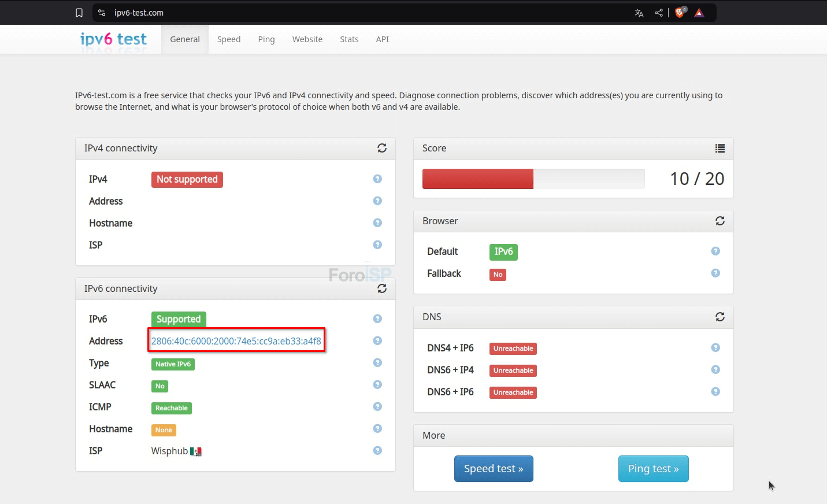Refresh the IPv4 connectivity panel

click(382, 148)
